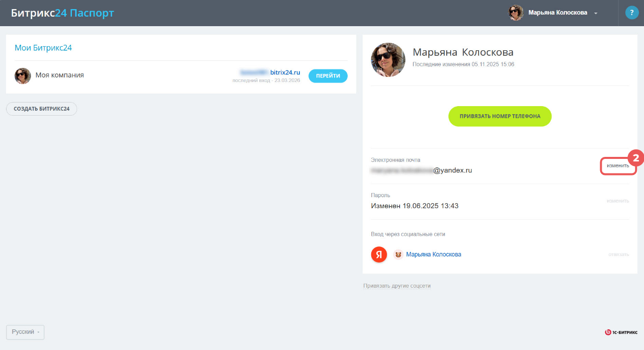Click the Вход через социальные сети label
This screenshot has width=644, height=350.
point(408,234)
